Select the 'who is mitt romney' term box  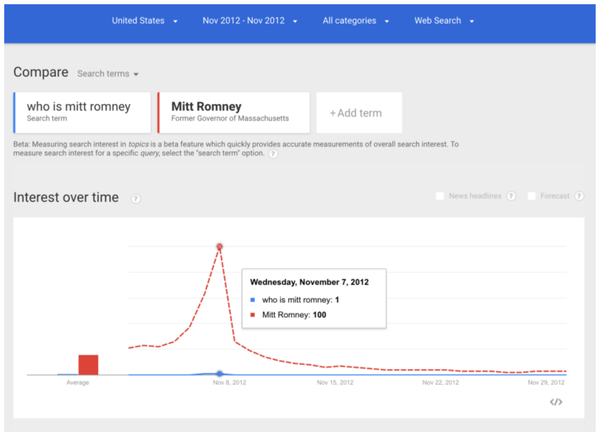point(82,112)
